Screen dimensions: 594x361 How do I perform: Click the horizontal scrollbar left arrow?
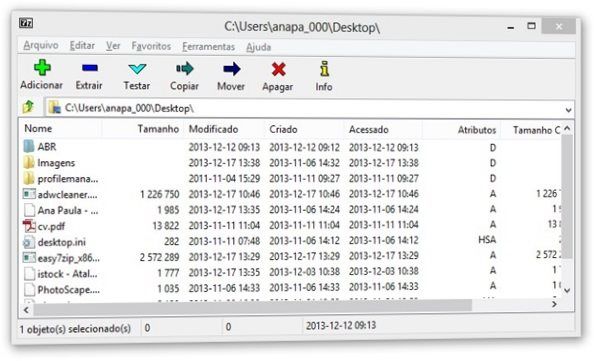point(26,310)
